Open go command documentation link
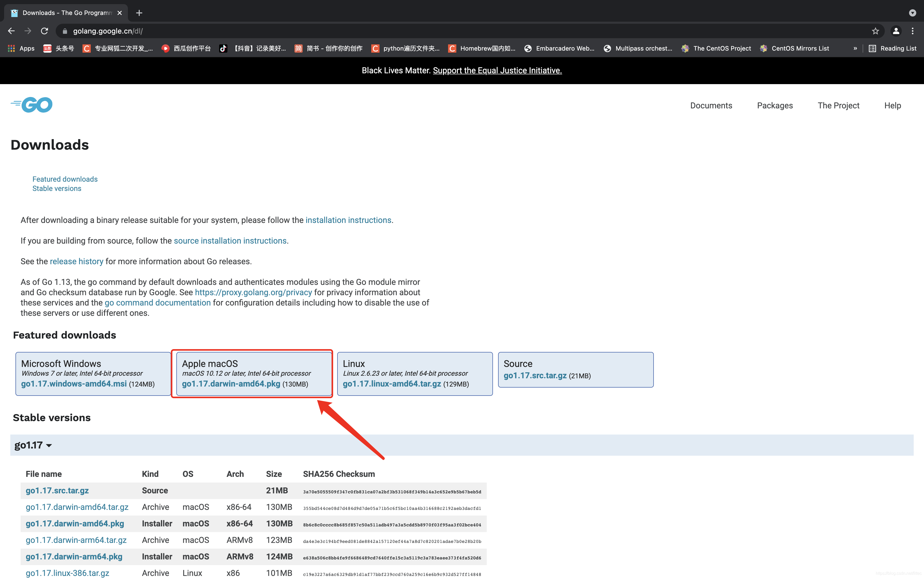This screenshot has height=578, width=924. pos(158,303)
